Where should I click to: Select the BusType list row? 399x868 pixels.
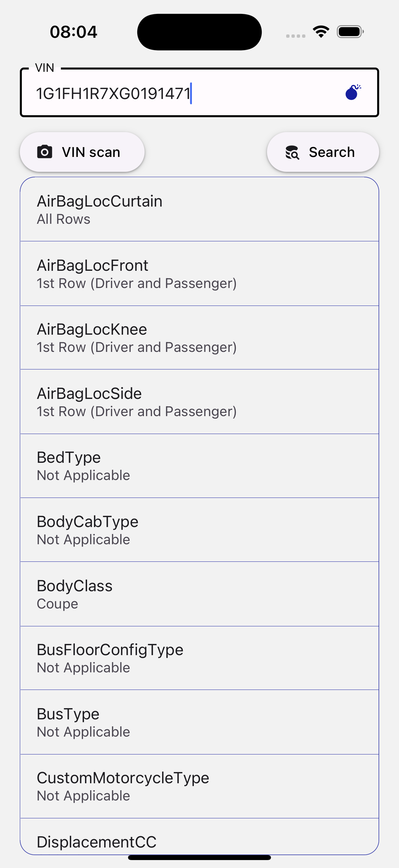pos(199,722)
